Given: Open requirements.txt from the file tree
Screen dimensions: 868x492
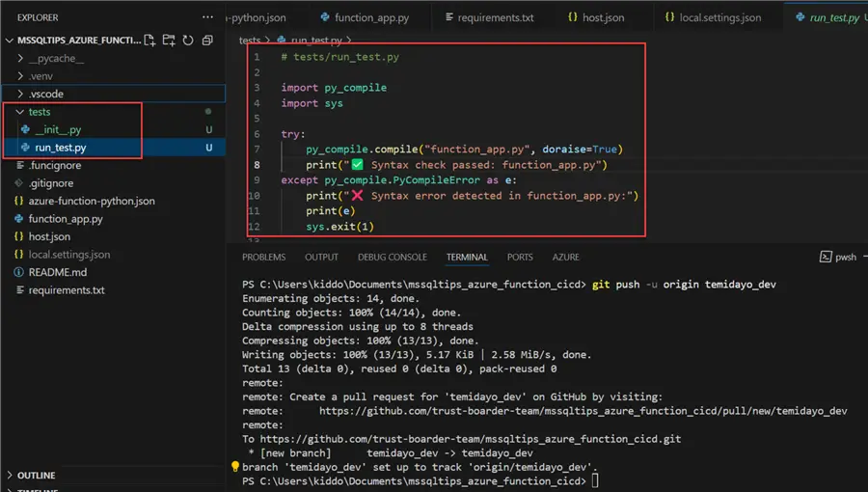Looking at the screenshot, I should coord(67,290).
